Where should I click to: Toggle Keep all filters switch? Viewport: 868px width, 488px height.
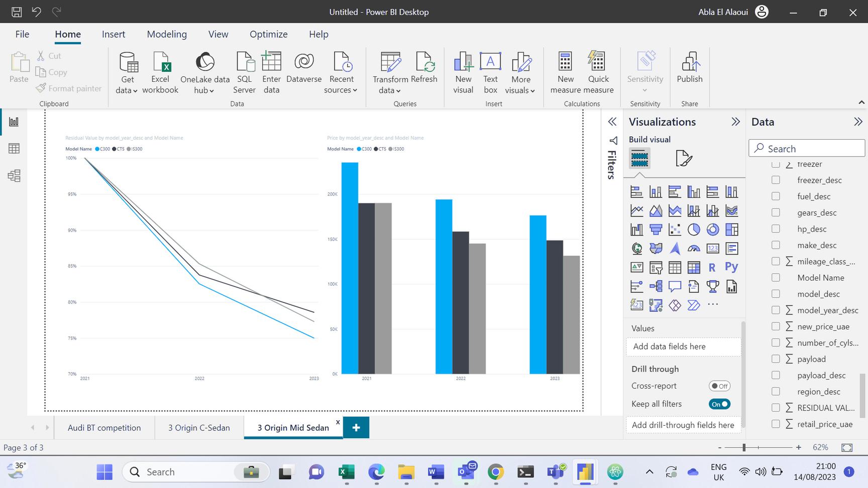[x=719, y=404]
